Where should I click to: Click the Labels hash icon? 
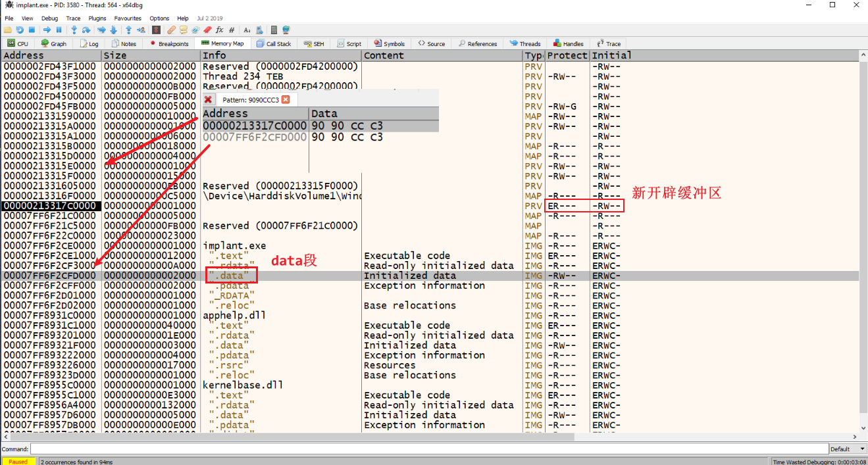click(x=232, y=30)
